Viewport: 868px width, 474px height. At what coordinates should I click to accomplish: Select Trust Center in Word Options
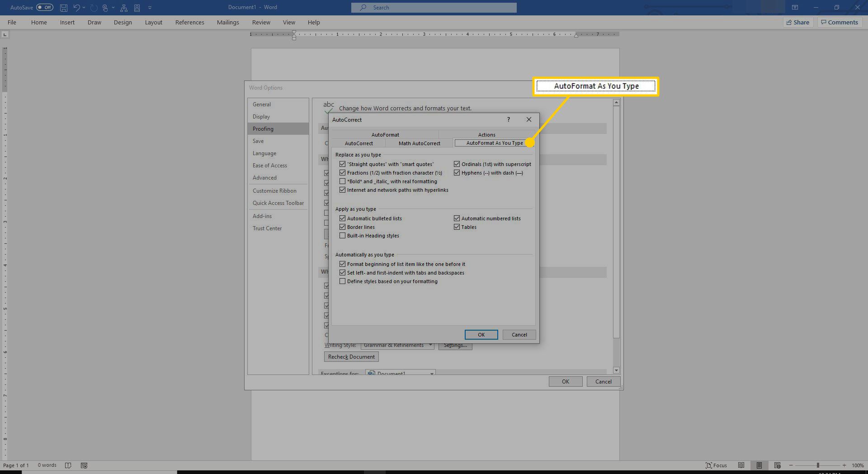[x=278, y=228]
